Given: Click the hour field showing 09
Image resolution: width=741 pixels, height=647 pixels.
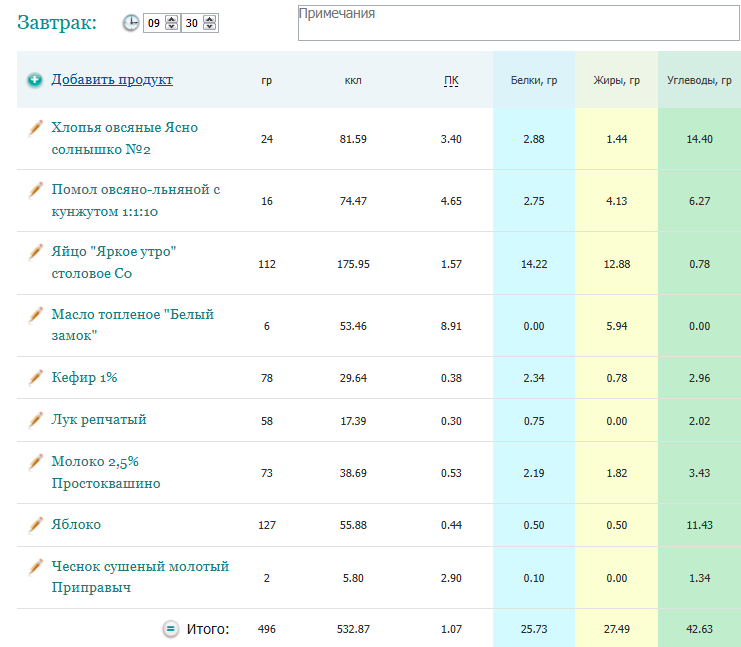Looking at the screenshot, I should (154, 23).
